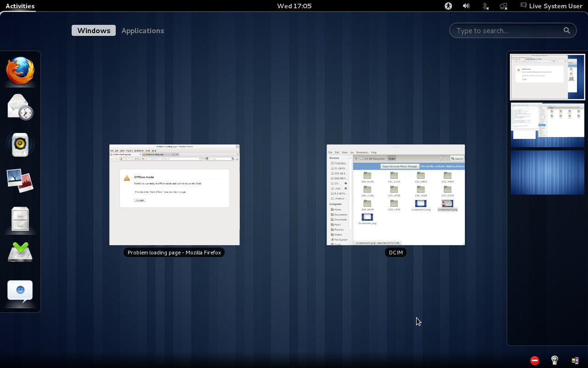Launch Firefox from the dash

pyautogui.click(x=20, y=71)
